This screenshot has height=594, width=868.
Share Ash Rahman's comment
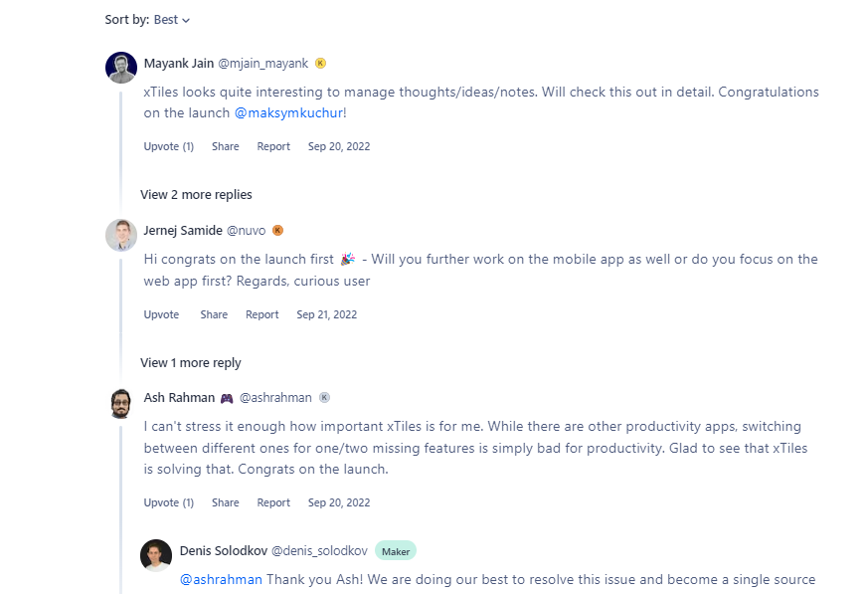pyautogui.click(x=225, y=502)
